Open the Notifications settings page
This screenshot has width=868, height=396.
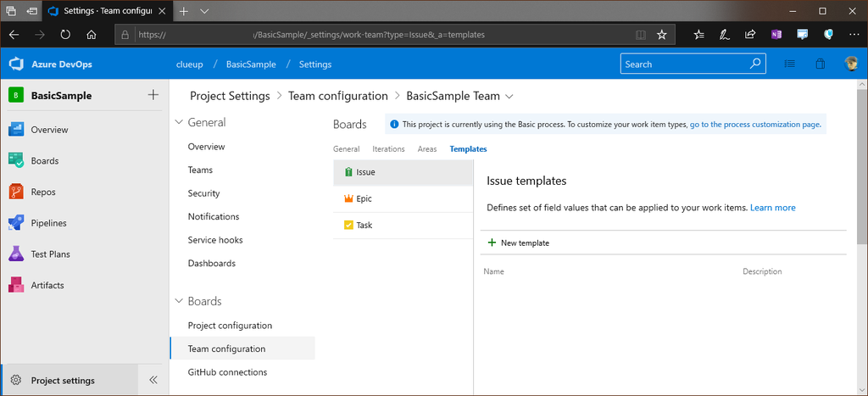coord(214,216)
